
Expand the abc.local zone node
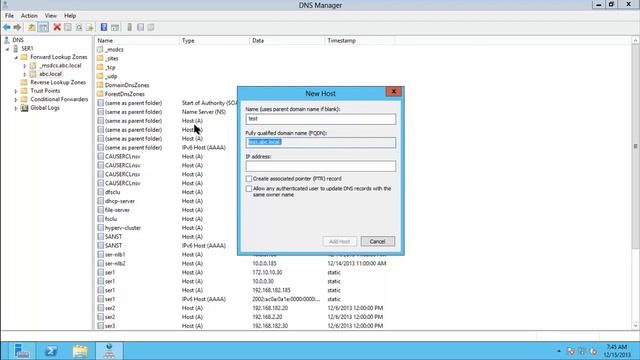[24, 74]
